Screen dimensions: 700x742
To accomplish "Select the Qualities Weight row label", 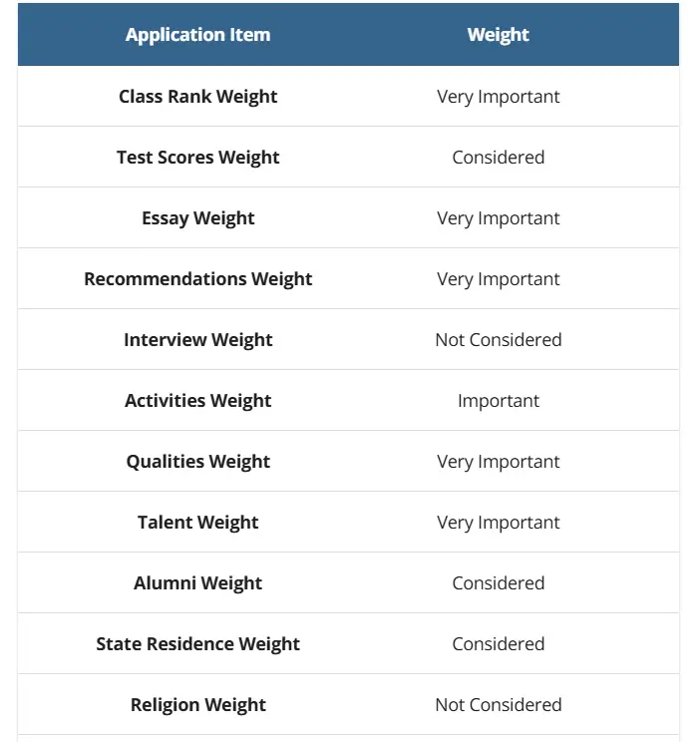I will 197,462.
